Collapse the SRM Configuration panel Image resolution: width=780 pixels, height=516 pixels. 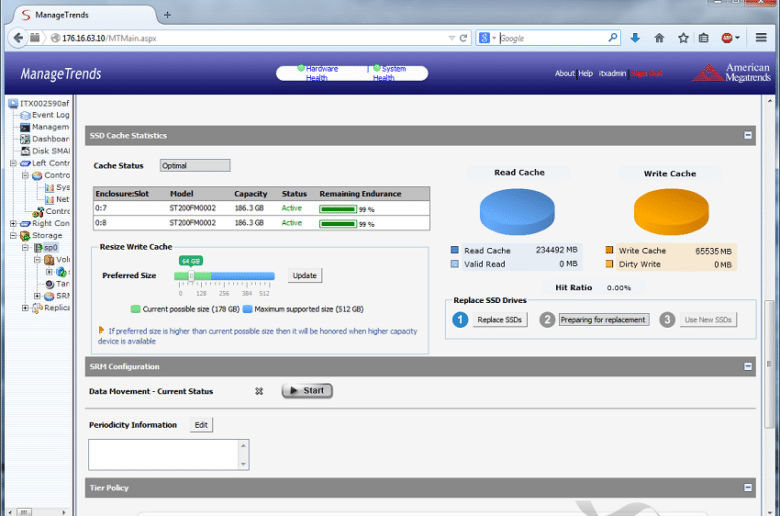747,366
